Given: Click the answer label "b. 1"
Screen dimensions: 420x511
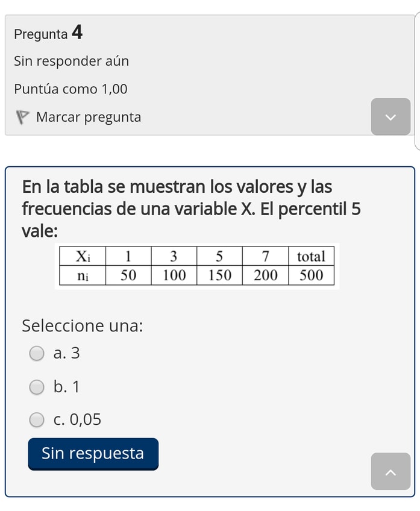Looking at the screenshot, I should [x=67, y=387].
